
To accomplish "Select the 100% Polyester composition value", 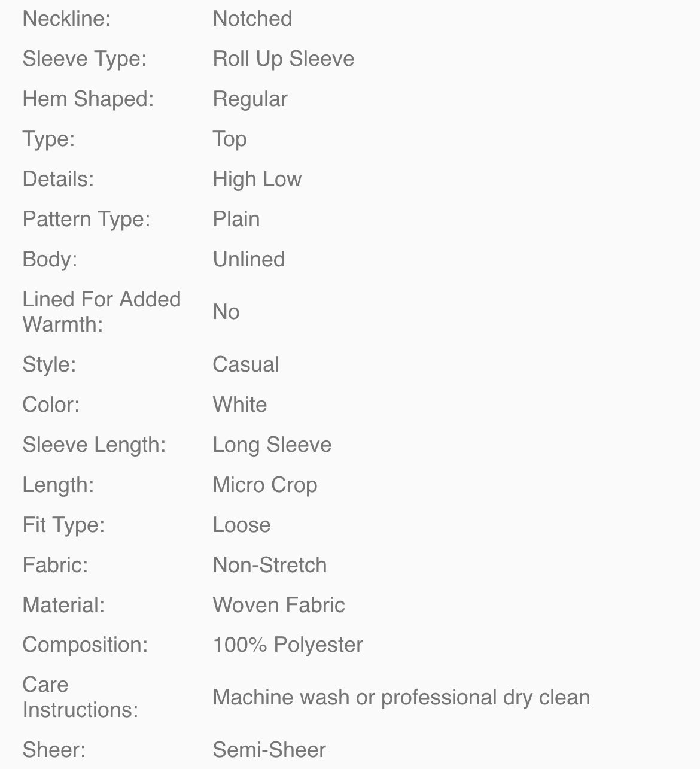I will (x=287, y=645).
